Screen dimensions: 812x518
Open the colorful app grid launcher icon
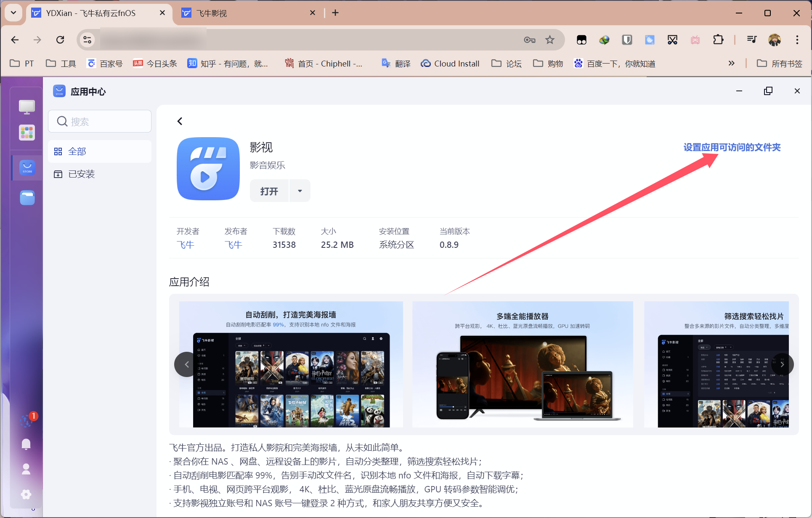[x=27, y=133]
